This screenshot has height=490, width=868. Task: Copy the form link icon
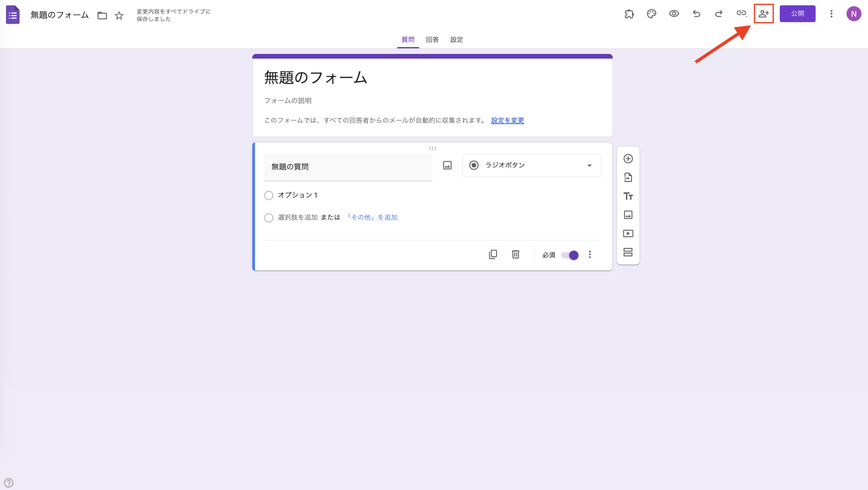(x=742, y=14)
